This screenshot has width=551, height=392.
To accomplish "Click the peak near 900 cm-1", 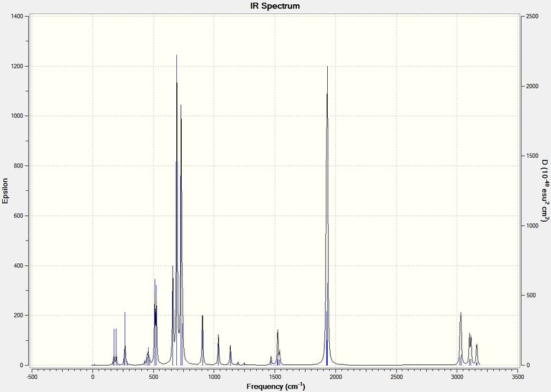I will click(x=202, y=340).
